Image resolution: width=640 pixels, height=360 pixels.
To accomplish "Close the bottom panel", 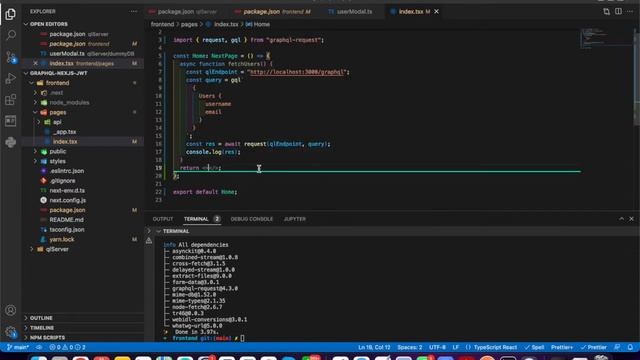I will point(631,219).
